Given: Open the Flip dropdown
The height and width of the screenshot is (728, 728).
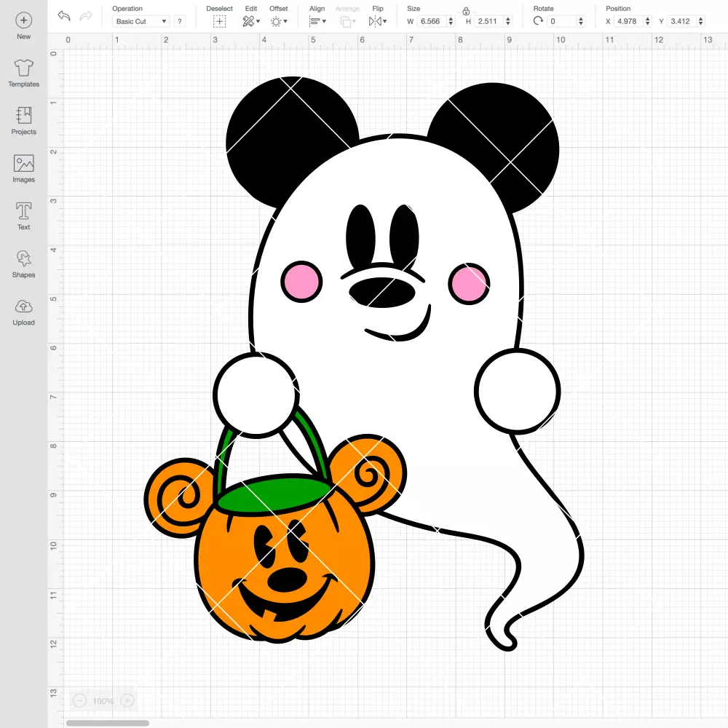Looking at the screenshot, I should click(377, 21).
